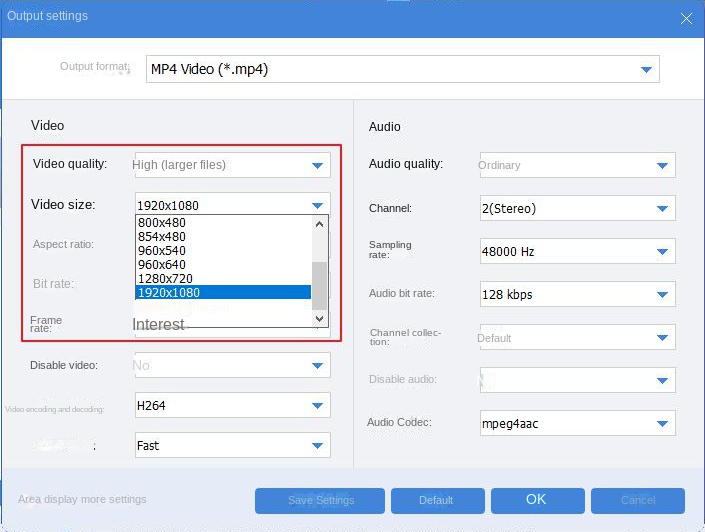Click the list scrollbar down arrow
The width and height of the screenshot is (705, 532).
point(320,318)
